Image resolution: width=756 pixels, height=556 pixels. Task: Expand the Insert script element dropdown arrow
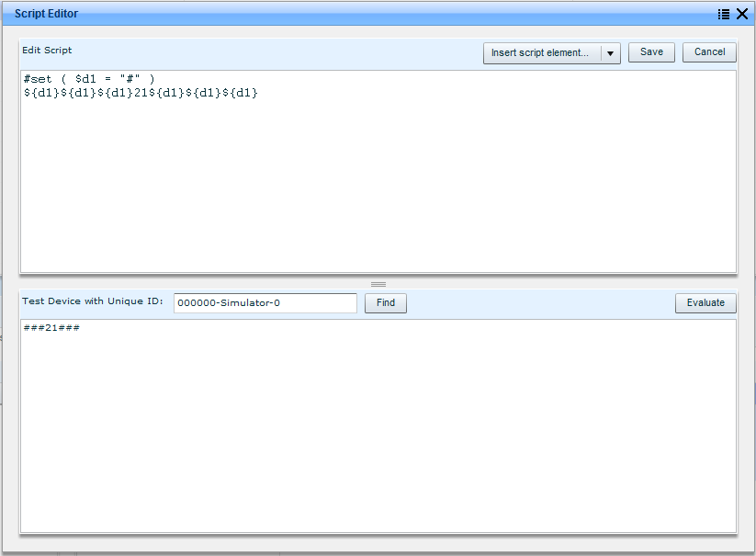[610, 53]
